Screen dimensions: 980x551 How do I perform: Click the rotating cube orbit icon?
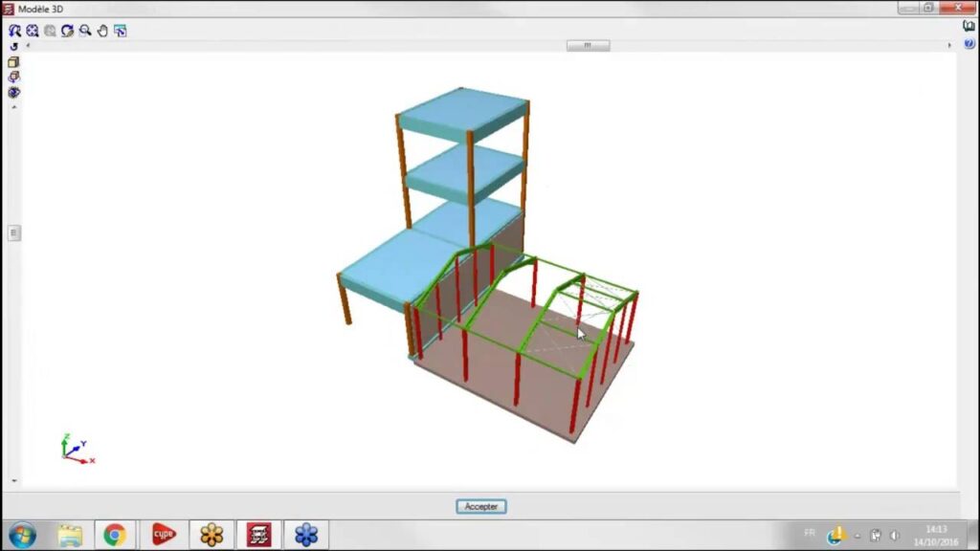[13, 77]
